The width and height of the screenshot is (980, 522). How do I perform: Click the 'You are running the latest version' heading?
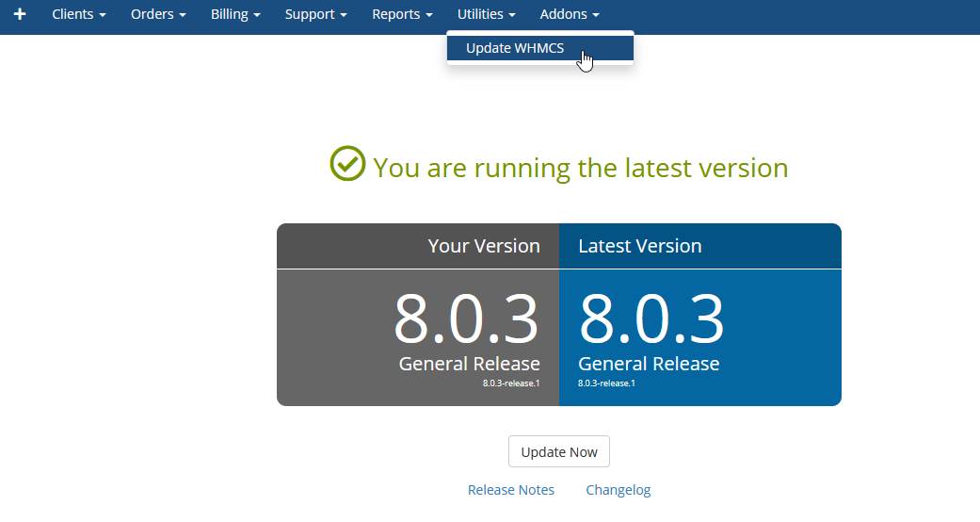click(580, 168)
